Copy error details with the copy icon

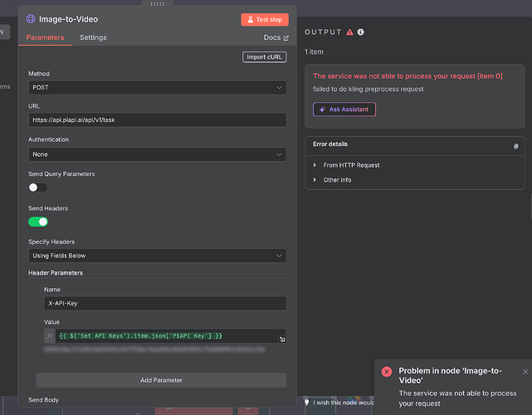515,146
